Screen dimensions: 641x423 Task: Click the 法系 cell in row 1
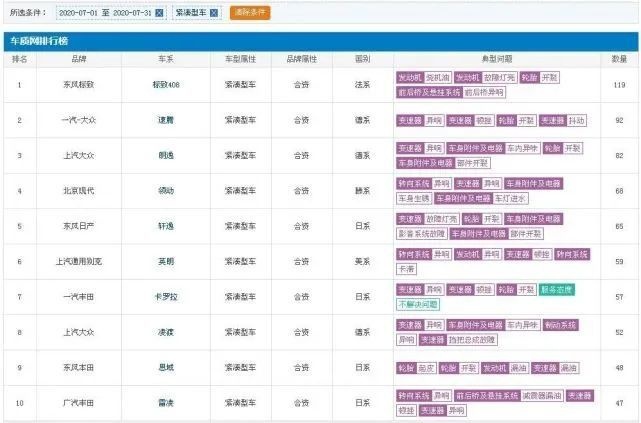click(363, 85)
